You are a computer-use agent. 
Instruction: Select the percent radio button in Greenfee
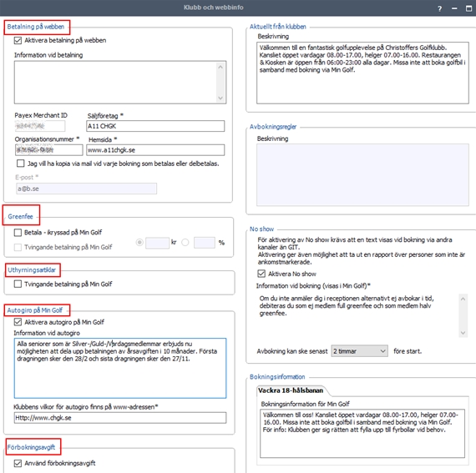click(185, 243)
